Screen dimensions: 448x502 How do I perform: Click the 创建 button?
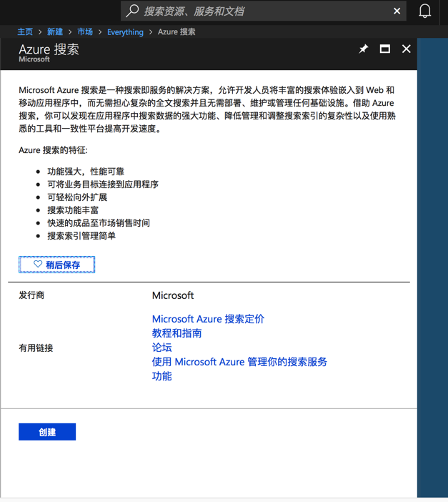click(47, 432)
